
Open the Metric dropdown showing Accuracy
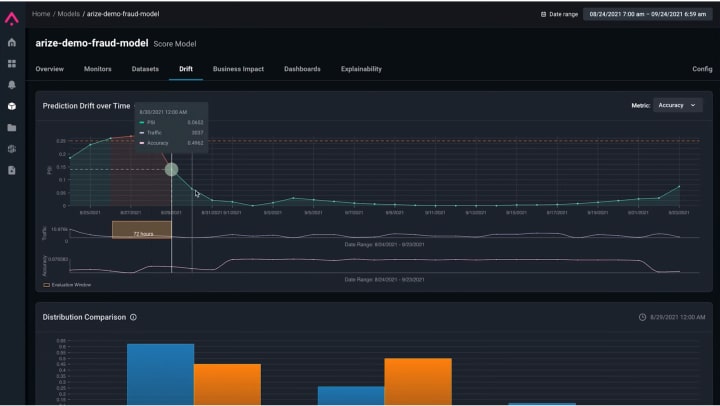tap(677, 105)
